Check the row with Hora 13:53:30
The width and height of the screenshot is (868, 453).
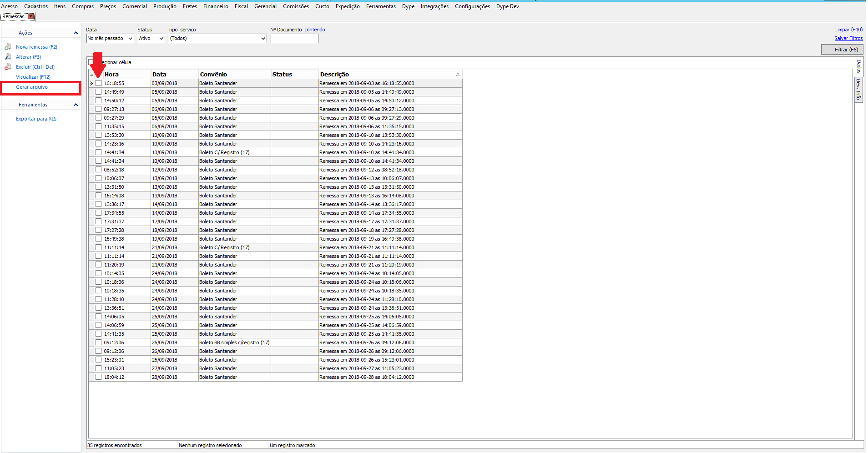click(98, 135)
